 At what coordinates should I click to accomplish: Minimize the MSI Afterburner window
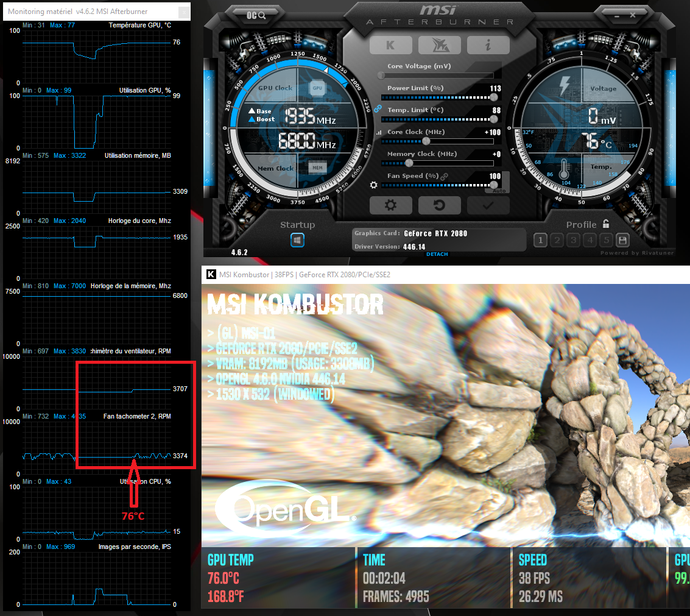(617, 16)
